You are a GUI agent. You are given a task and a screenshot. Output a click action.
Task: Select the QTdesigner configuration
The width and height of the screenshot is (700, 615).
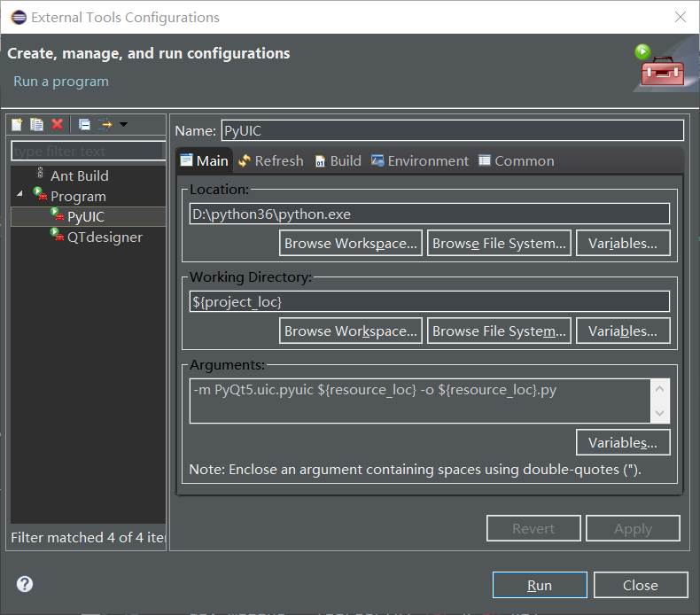coord(105,237)
